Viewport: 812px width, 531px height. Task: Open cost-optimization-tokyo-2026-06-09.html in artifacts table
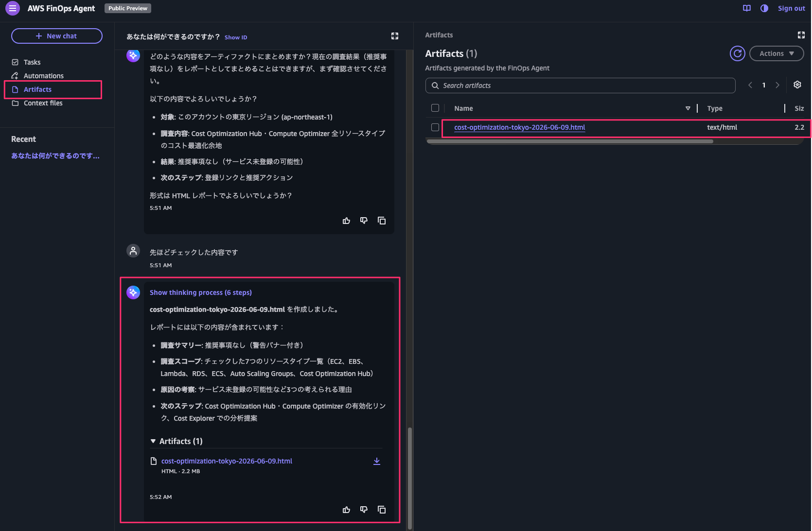click(520, 127)
